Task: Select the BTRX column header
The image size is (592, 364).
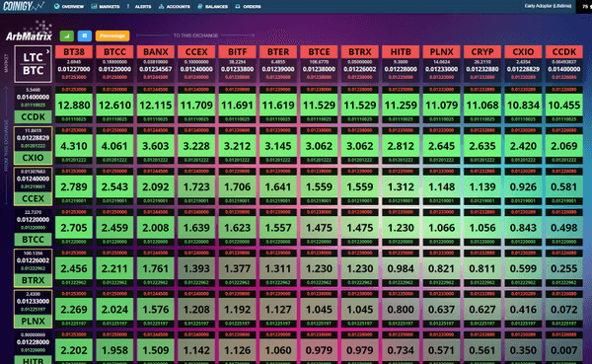Action: [360, 51]
